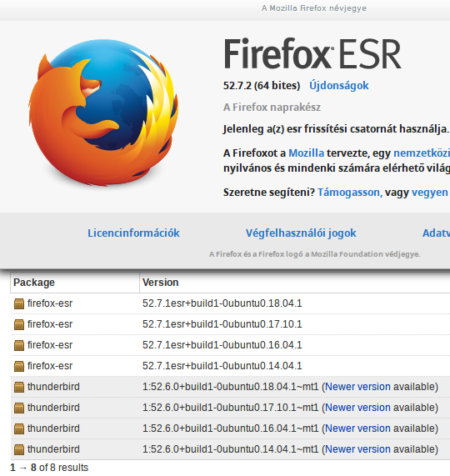The image size is (450, 476).
Task: Select thunderbird name in 16.04.1~mt1 row
Action: click(53, 428)
